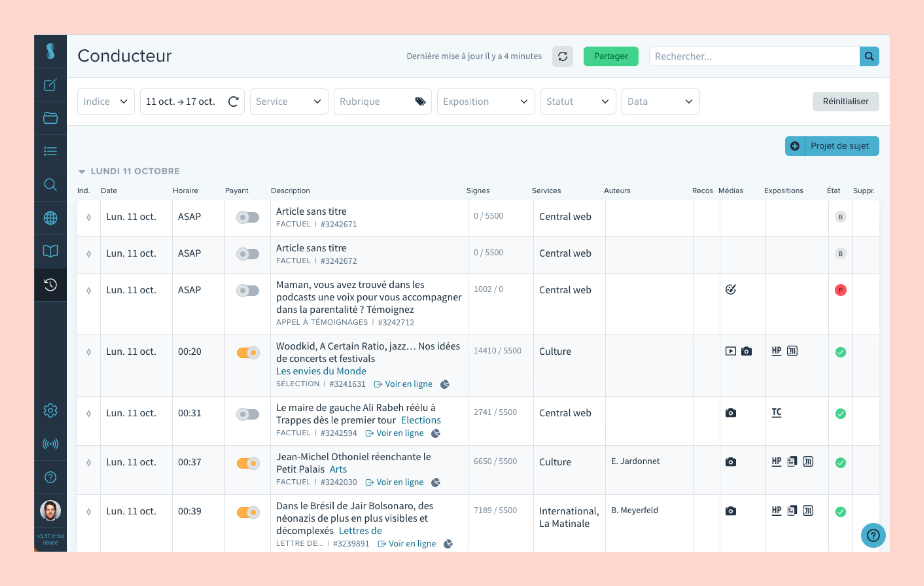This screenshot has width=924, height=586.
Task: Click the app logo at sidebar top
Action: tap(50, 51)
